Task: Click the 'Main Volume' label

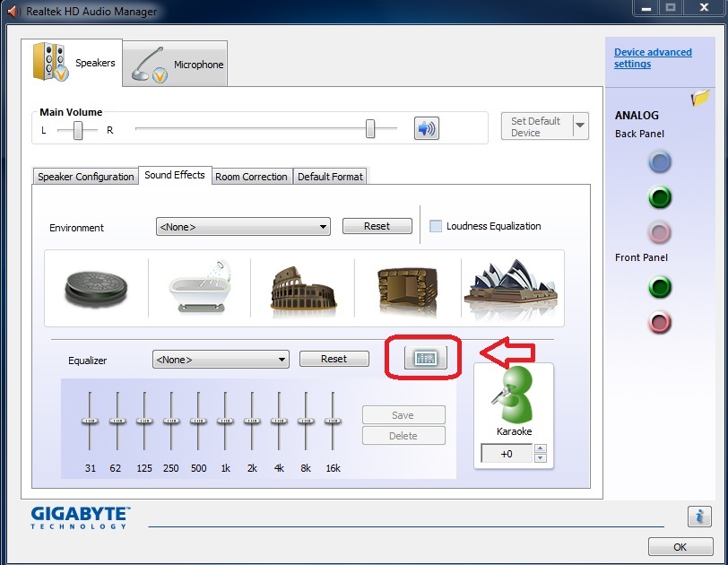Action: click(71, 112)
